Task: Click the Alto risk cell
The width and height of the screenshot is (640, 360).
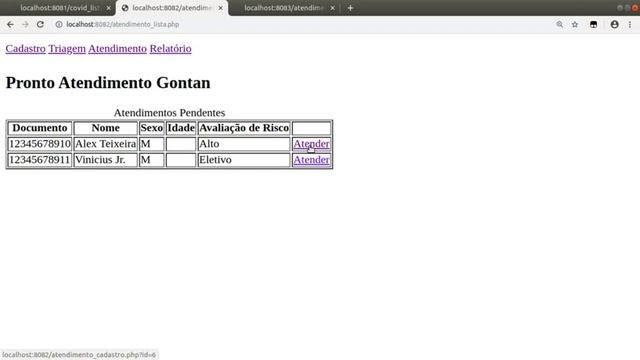Action: (x=244, y=144)
